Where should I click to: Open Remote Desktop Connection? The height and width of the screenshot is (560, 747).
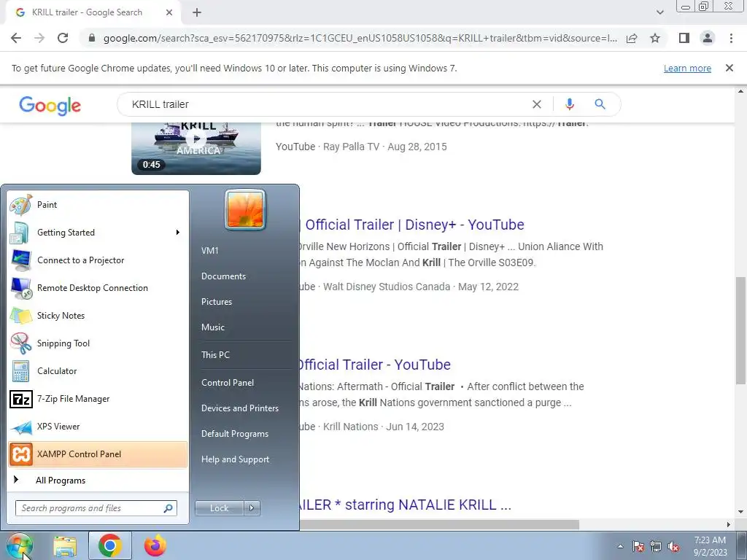(x=98, y=287)
